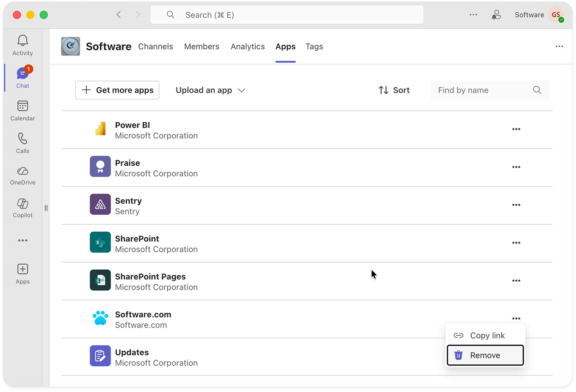Switch to the Channels tab
The image size is (576, 392).
click(156, 46)
